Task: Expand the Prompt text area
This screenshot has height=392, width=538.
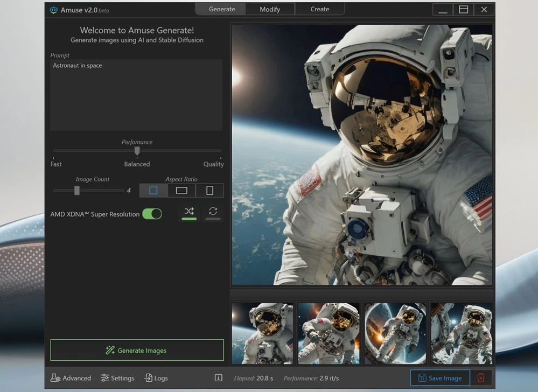Action: [136, 95]
